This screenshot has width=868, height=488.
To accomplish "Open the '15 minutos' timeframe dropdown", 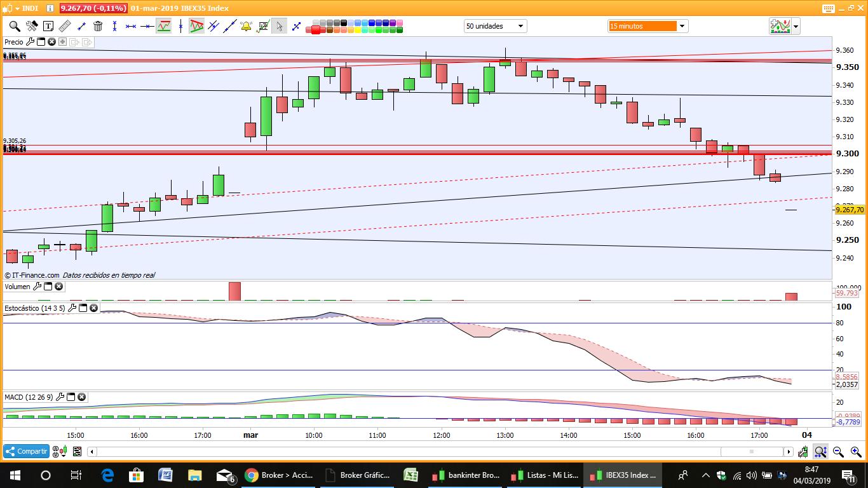I will [x=648, y=26].
